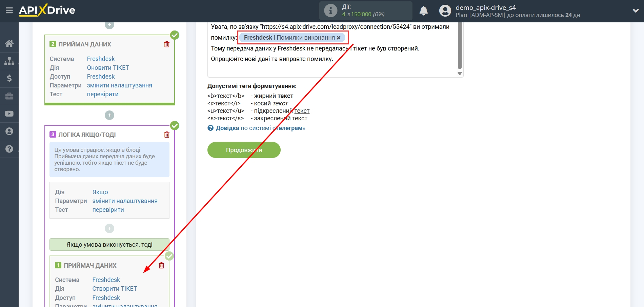Click the Допустимі теги форматування heading
The width and height of the screenshot is (644, 307).
252,86
